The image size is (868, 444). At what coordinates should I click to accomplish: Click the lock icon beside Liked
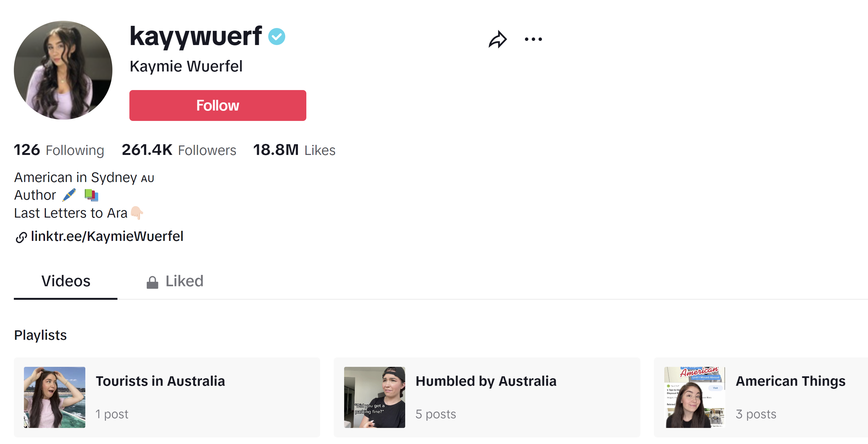[x=152, y=282]
